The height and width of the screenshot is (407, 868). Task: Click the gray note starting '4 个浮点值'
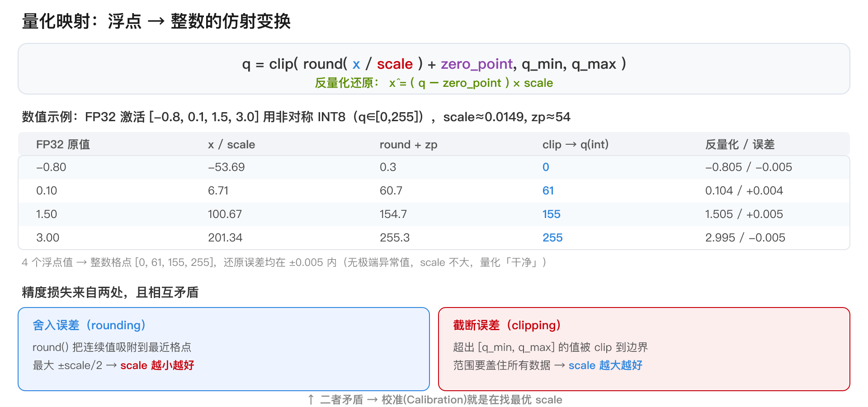(x=285, y=263)
